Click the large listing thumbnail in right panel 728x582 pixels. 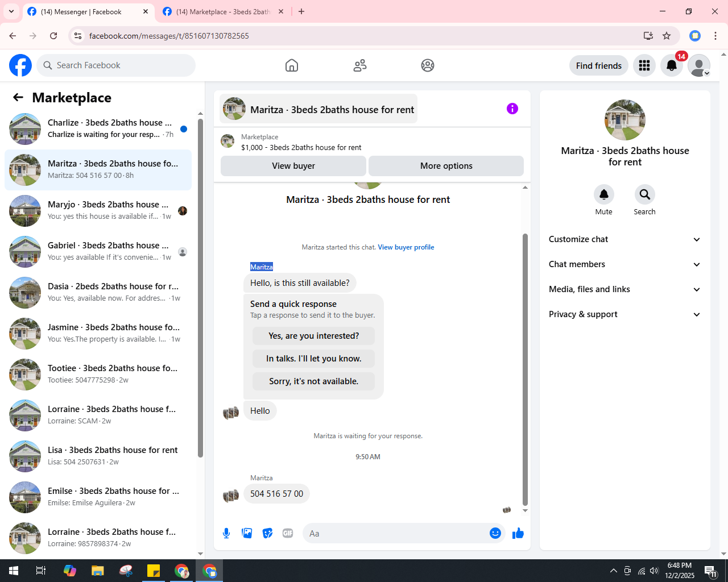click(x=625, y=120)
